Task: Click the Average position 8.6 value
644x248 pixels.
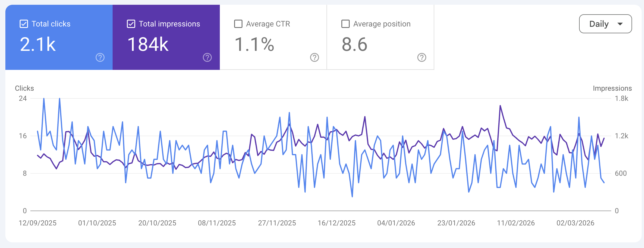Action: [354, 44]
